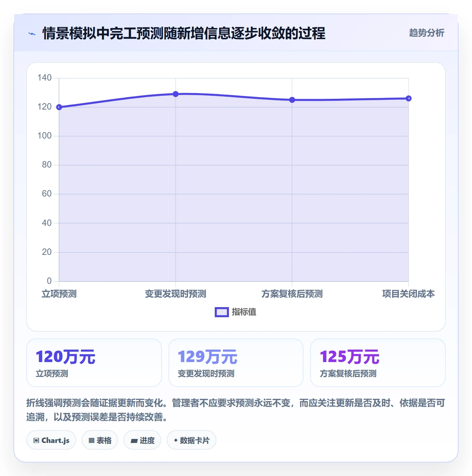Click the 项目关闭成本 x-axis label
Screen dimensions: 472x476
click(409, 294)
